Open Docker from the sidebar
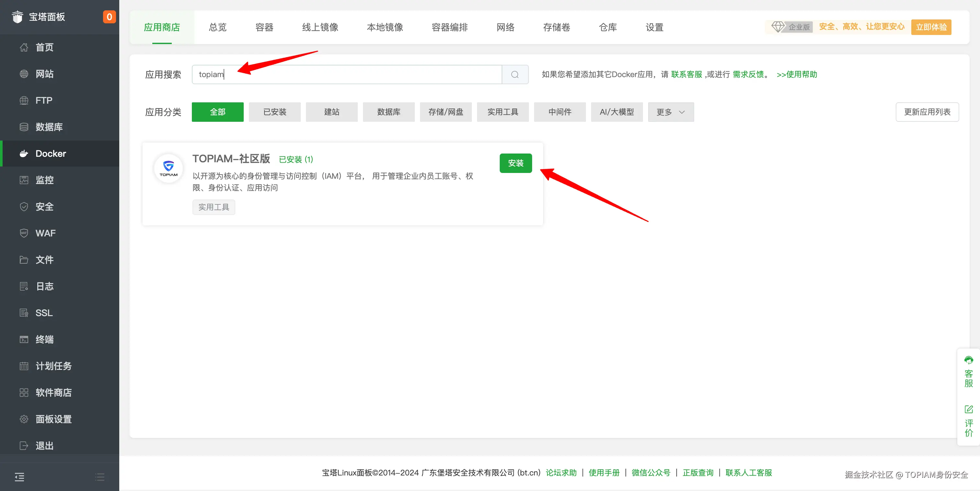Image resolution: width=980 pixels, height=491 pixels. click(51, 154)
